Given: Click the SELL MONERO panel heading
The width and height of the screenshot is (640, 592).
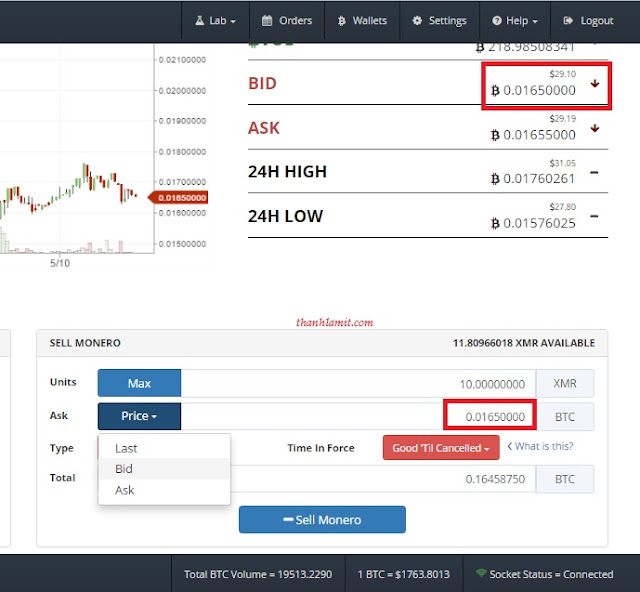Looking at the screenshot, I should (x=85, y=343).
